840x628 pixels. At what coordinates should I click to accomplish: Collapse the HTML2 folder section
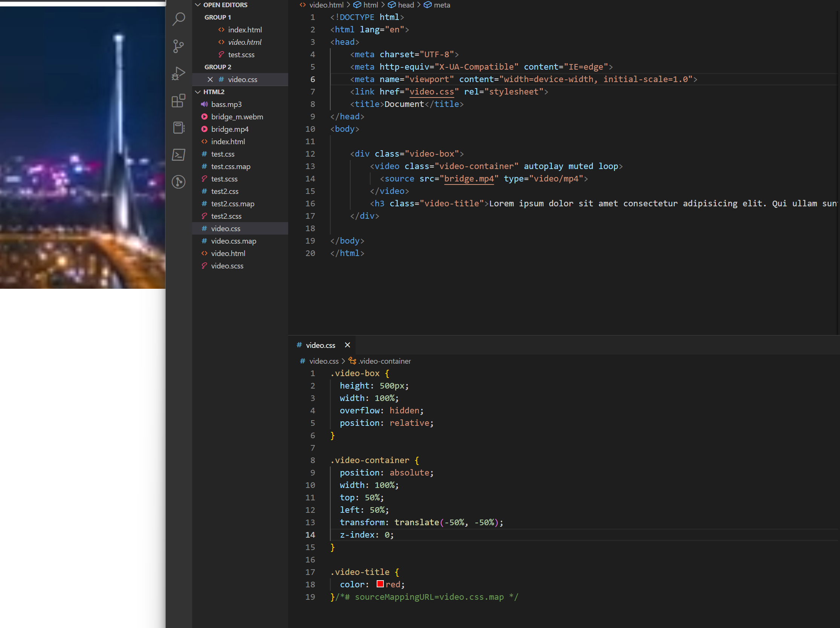tap(214, 92)
